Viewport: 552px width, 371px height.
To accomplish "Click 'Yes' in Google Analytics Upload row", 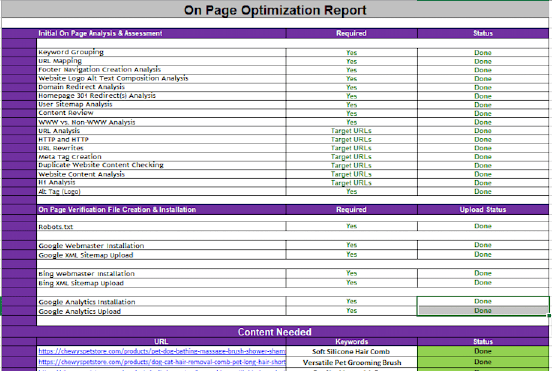I will [x=351, y=311].
